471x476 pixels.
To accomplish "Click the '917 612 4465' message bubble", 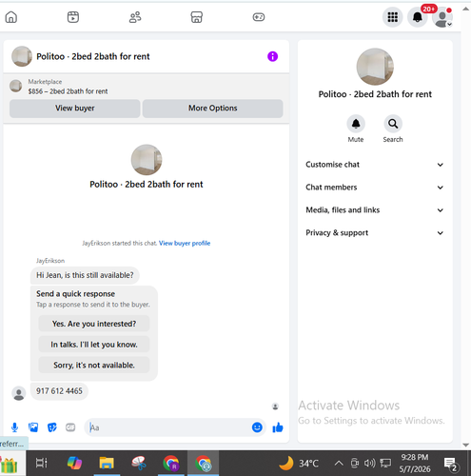I will [x=59, y=391].
